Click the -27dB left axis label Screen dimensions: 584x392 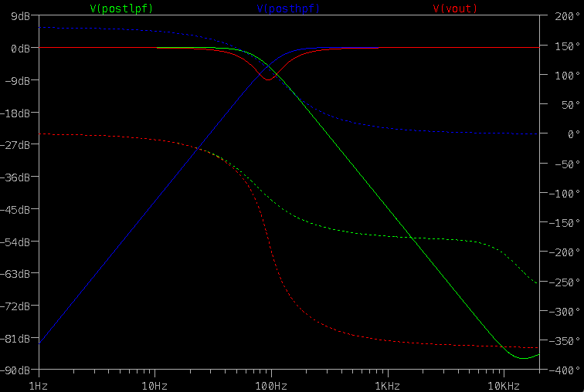tap(15, 145)
